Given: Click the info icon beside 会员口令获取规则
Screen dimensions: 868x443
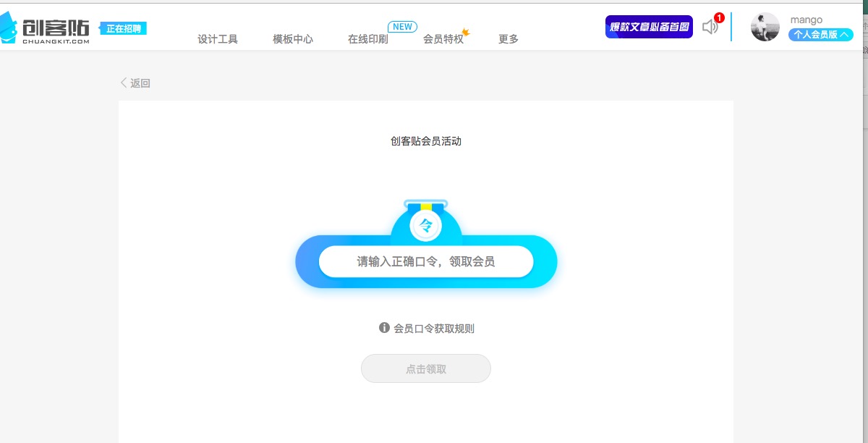Looking at the screenshot, I should click(x=384, y=328).
